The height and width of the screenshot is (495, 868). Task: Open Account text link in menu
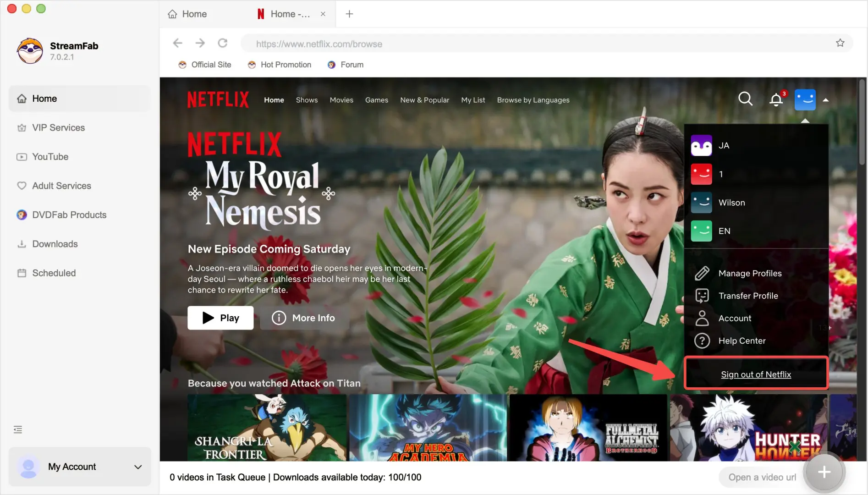point(735,318)
